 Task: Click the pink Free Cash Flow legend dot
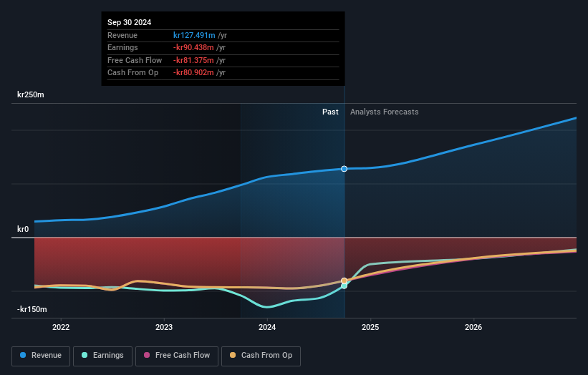[x=147, y=355]
